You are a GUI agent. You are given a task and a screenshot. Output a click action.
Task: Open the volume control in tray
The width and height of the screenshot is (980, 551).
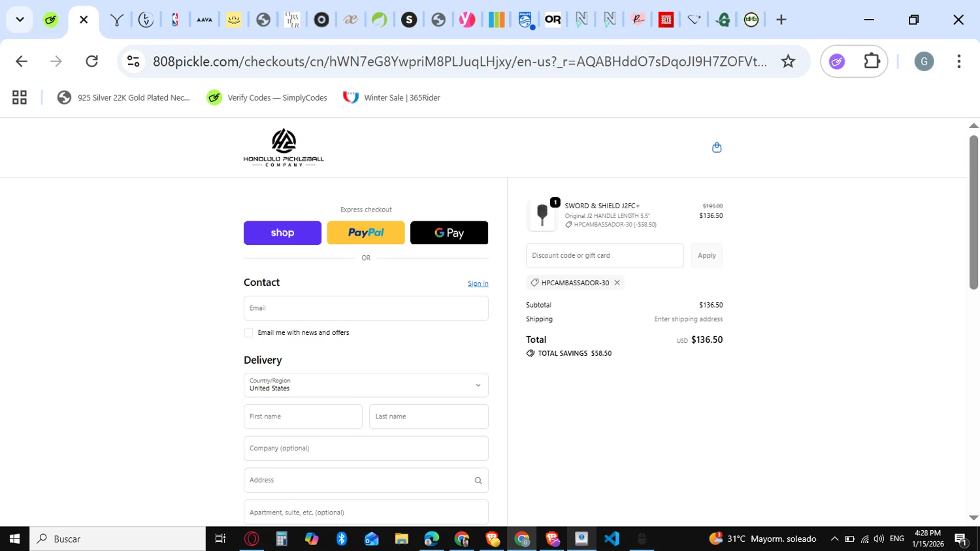879,539
